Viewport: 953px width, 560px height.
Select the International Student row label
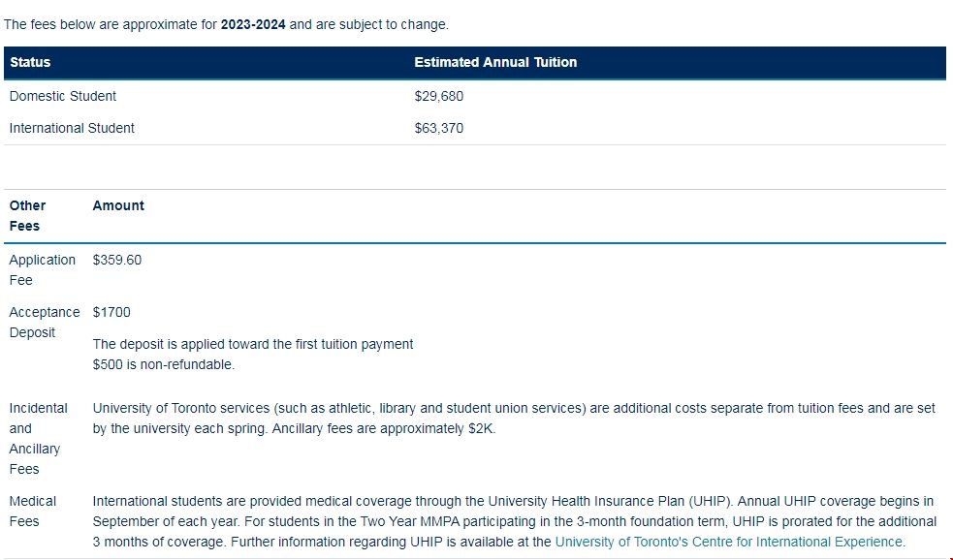click(x=72, y=128)
